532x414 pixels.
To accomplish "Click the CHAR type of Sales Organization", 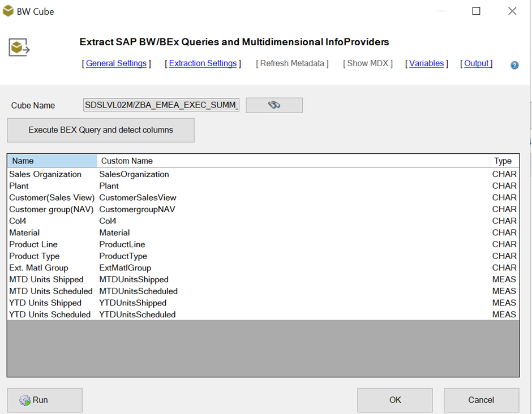I will 504,174.
